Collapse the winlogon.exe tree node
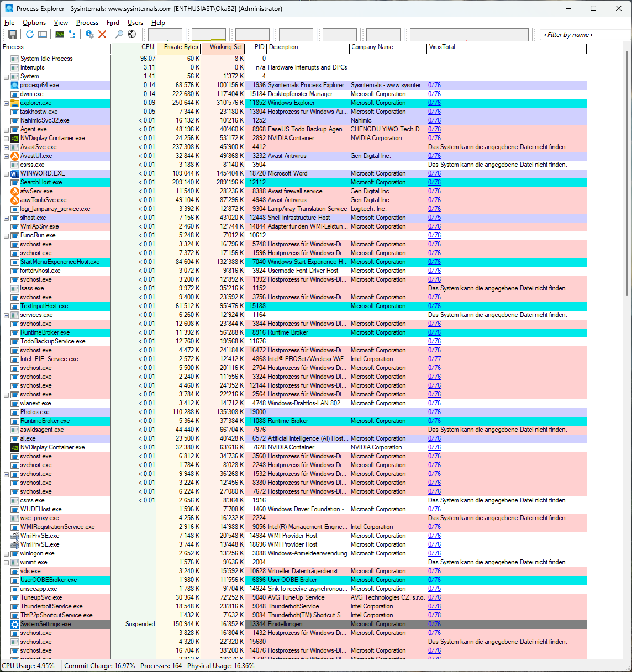 point(6,554)
